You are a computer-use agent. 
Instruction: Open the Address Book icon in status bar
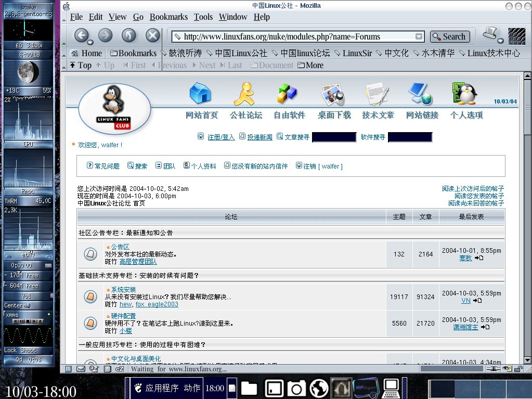tap(108, 369)
